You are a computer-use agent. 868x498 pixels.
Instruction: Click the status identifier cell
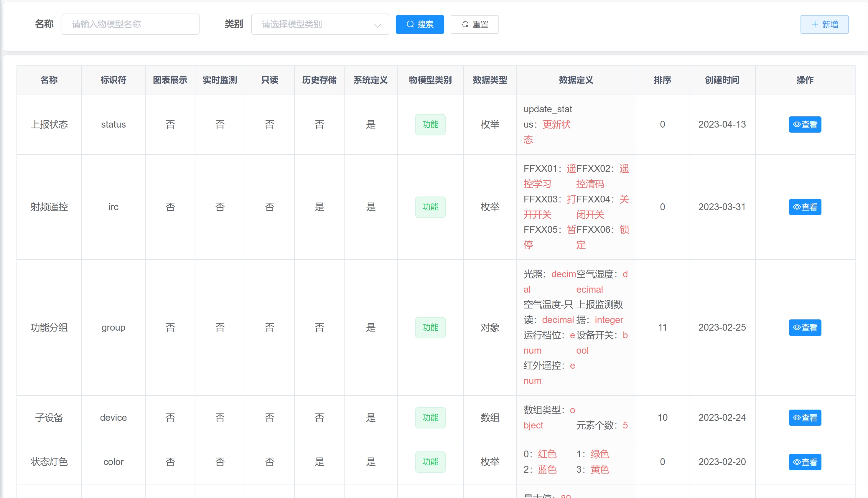tap(113, 124)
